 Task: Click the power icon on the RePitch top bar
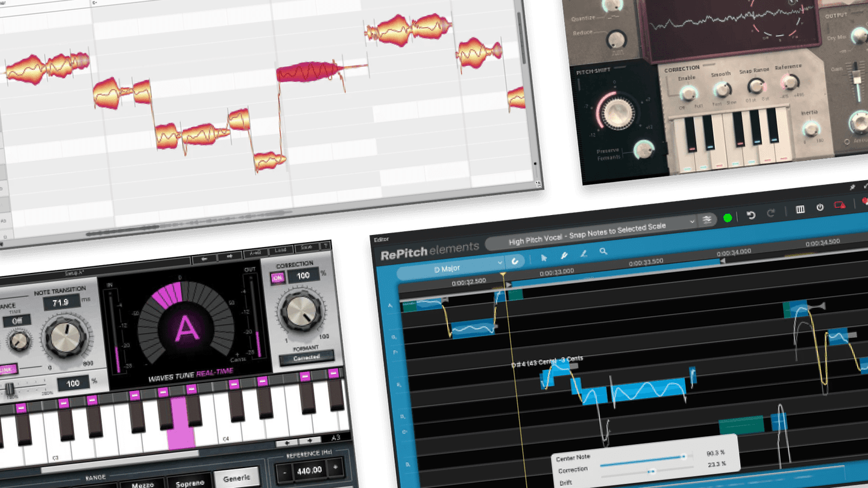pyautogui.click(x=820, y=208)
